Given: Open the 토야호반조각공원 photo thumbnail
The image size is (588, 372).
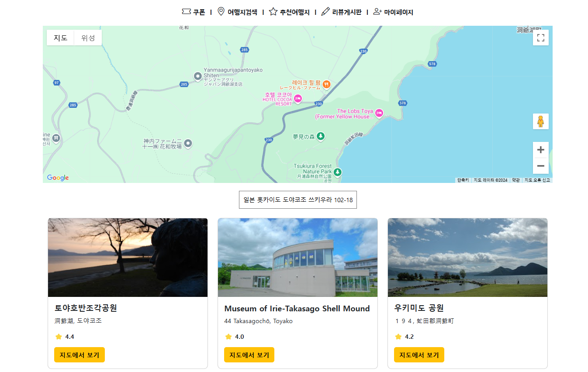Looking at the screenshot, I should [x=128, y=258].
